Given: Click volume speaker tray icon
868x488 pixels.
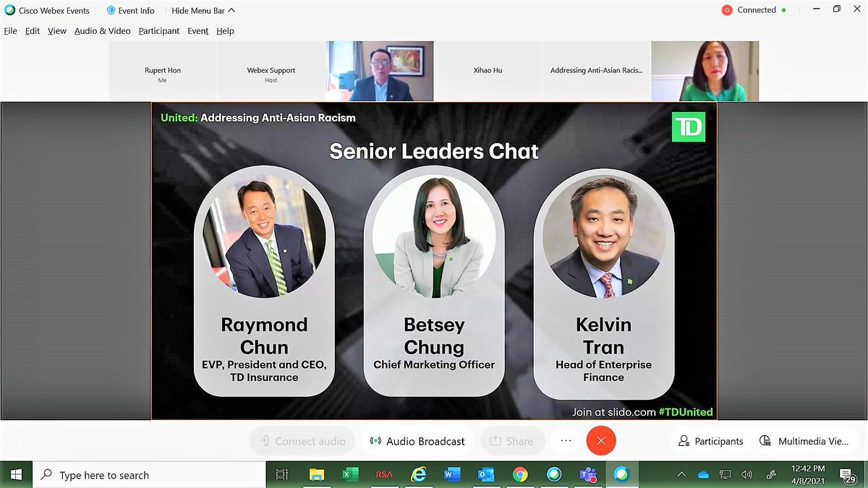Looking at the screenshot, I should [x=746, y=475].
